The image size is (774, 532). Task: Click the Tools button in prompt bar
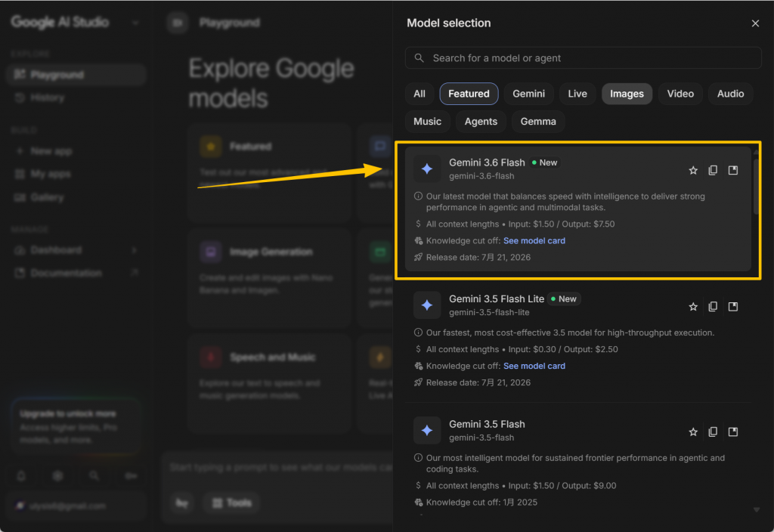click(231, 503)
